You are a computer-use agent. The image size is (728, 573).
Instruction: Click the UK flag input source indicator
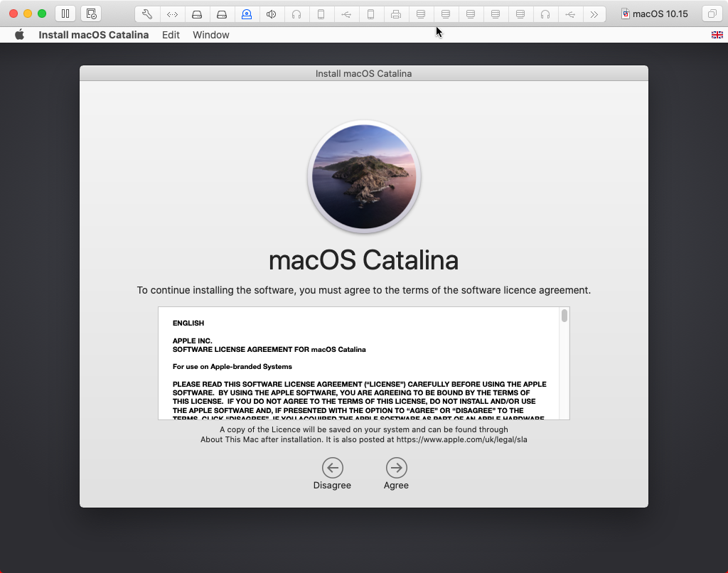click(x=717, y=34)
